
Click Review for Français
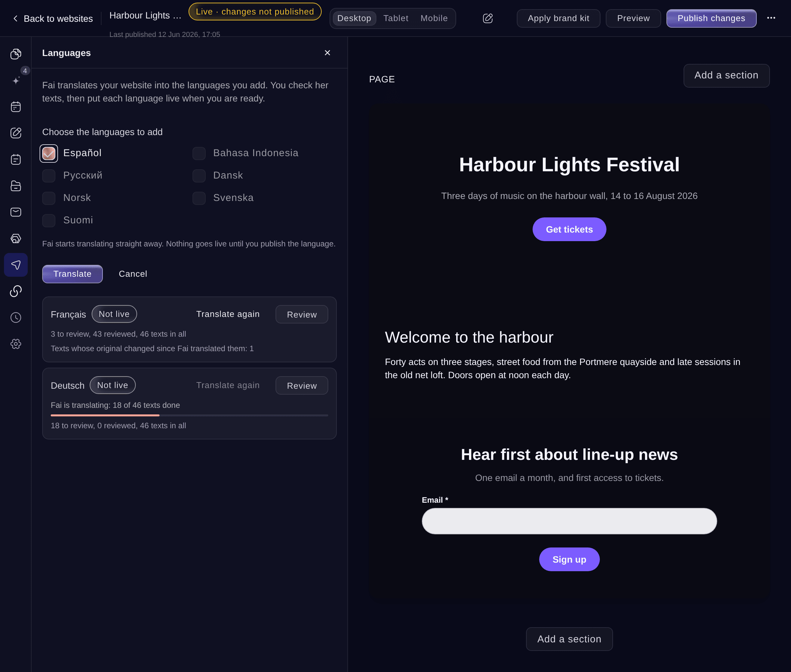(x=302, y=314)
